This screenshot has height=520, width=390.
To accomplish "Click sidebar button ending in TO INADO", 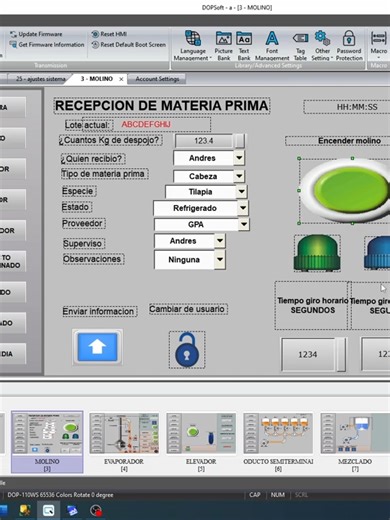I will pos(12,261).
